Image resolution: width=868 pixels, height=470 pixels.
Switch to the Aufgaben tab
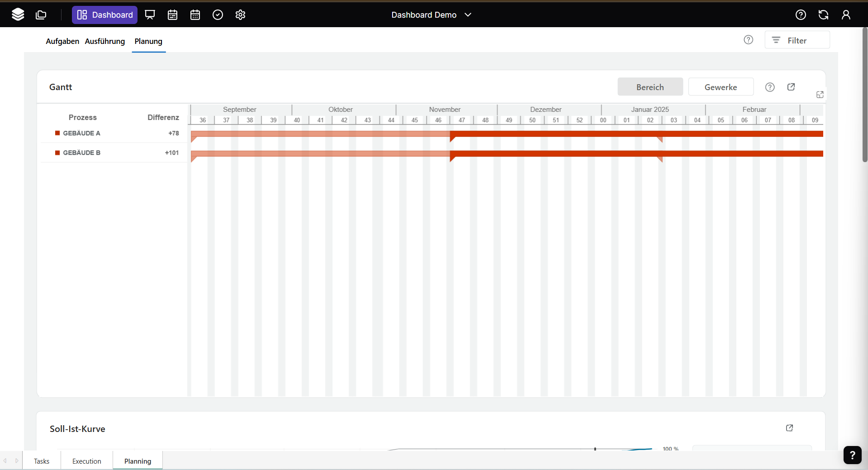pyautogui.click(x=62, y=41)
